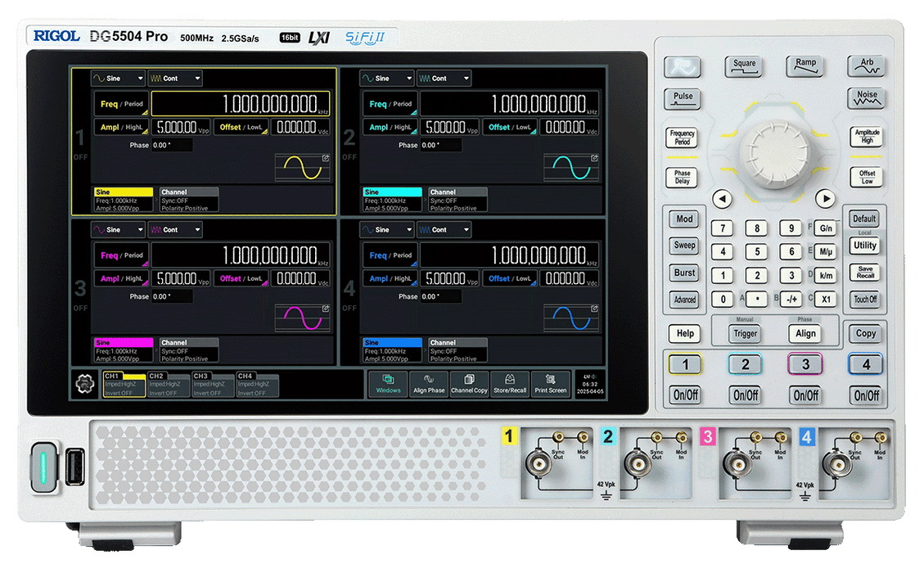
Task: Open channel 3 Sine waveform dropdown
Action: point(118,230)
